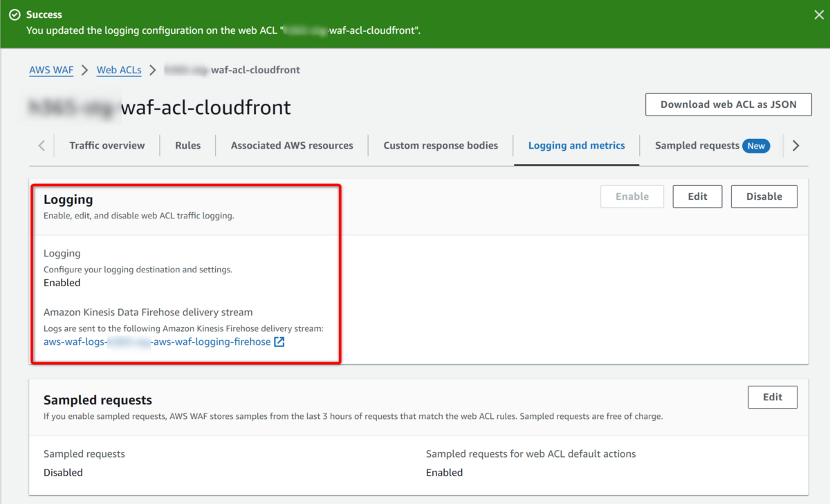The width and height of the screenshot is (830, 504).
Task: Switch to the Sampled requests tab
Action: [697, 146]
